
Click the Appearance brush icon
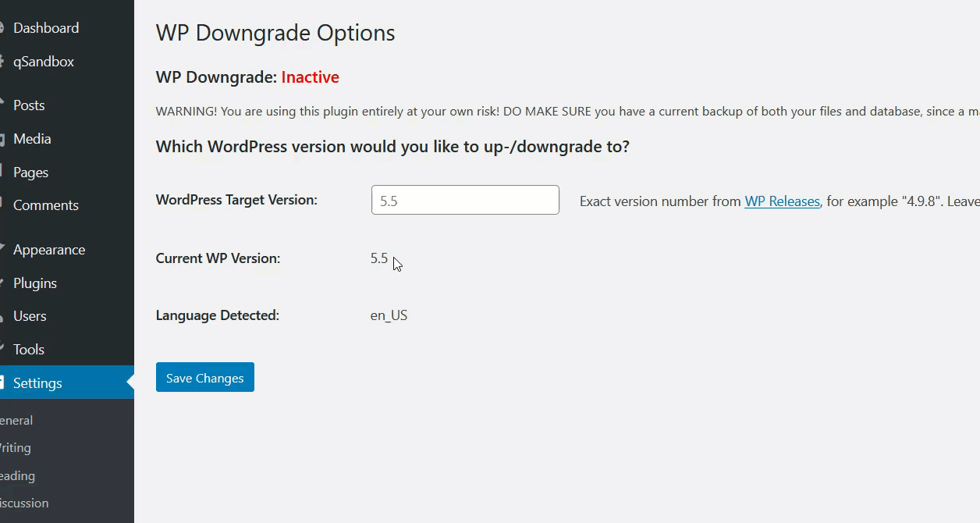[x=2, y=250]
